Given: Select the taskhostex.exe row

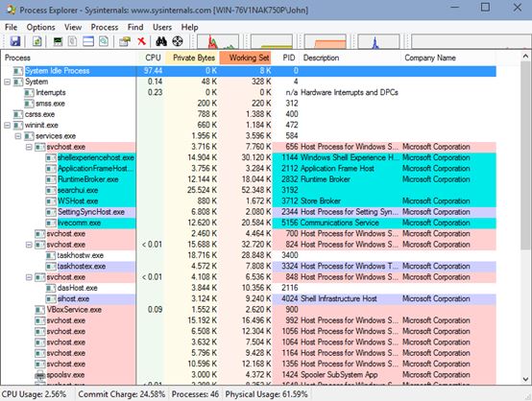Looking at the screenshot, I should click(x=249, y=266).
